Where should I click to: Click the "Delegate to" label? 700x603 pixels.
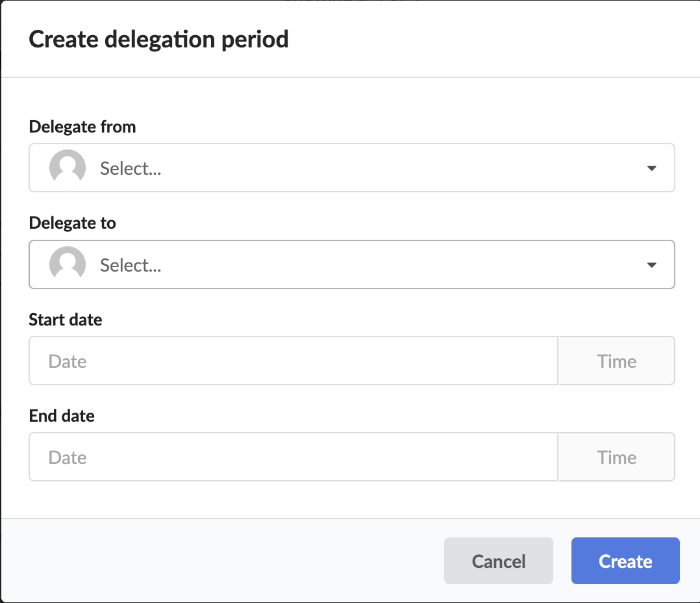(73, 224)
